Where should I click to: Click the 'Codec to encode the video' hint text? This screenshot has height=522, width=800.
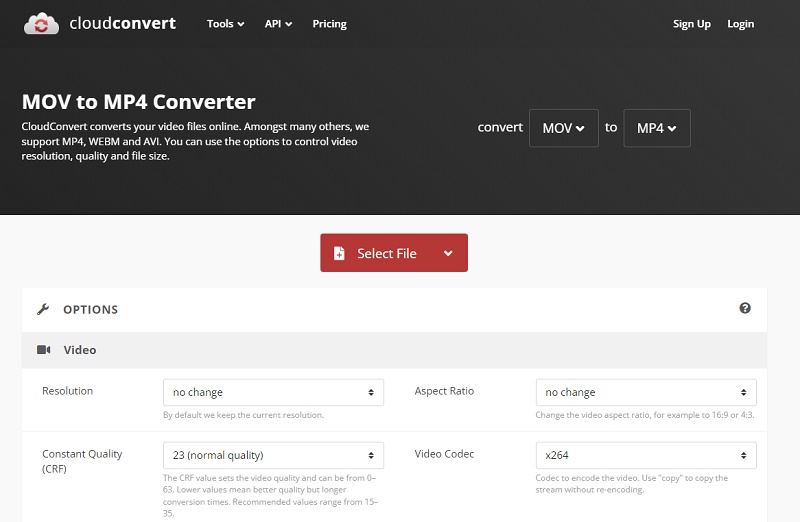point(632,484)
